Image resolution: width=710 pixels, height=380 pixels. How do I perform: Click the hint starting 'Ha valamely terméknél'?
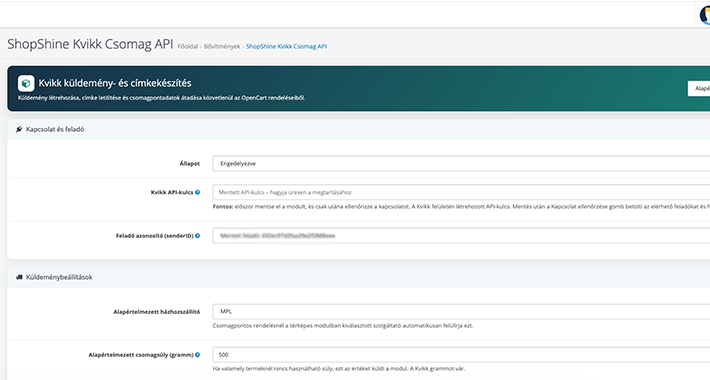click(x=339, y=369)
